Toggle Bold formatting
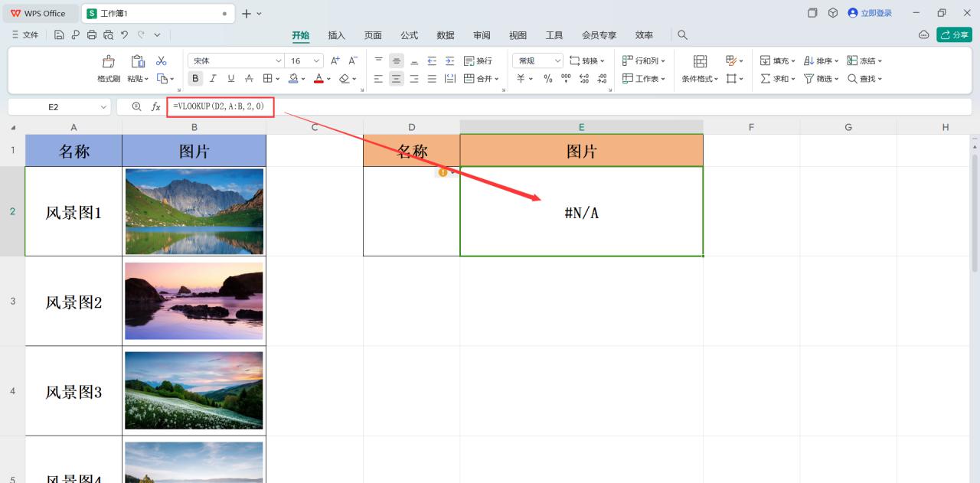The height and width of the screenshot is (483, 980). coord(195,78)
